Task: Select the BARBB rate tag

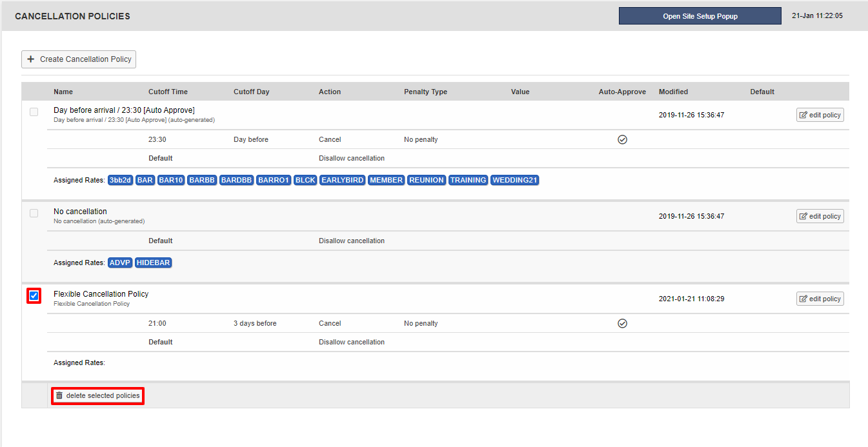Action: pos(202,180)
